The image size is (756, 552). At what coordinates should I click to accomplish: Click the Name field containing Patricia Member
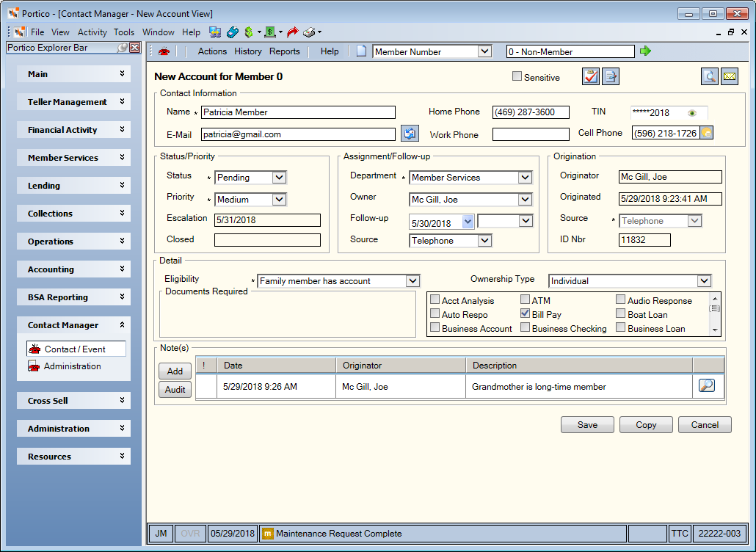298,112
